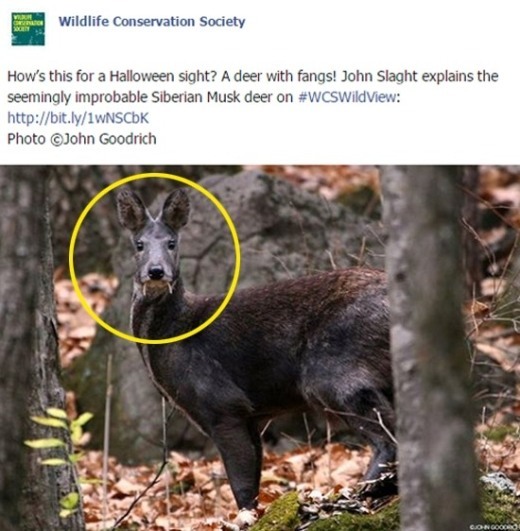
Task: Click the deer's left ear
Action: click(x=131, y=210)
